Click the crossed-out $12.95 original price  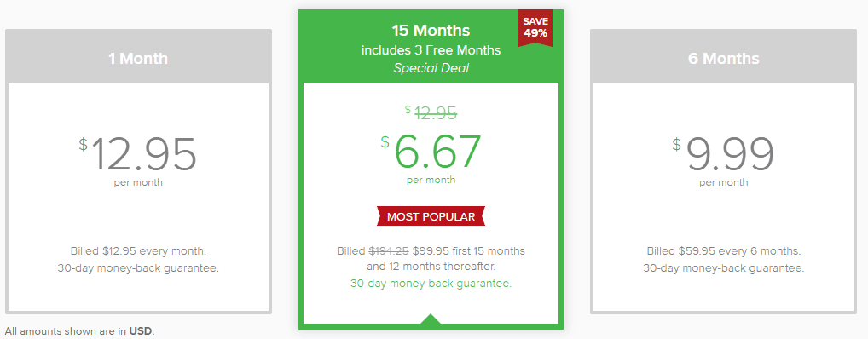(431, 112)
